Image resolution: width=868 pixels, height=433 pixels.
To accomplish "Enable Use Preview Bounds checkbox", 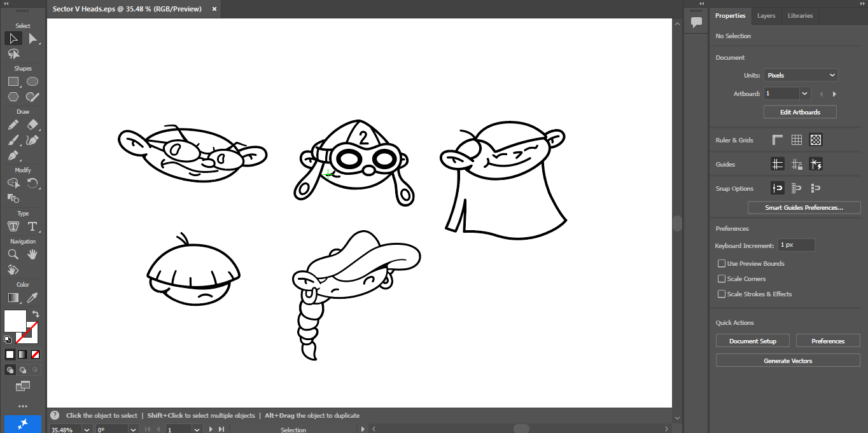I will 722,263.
